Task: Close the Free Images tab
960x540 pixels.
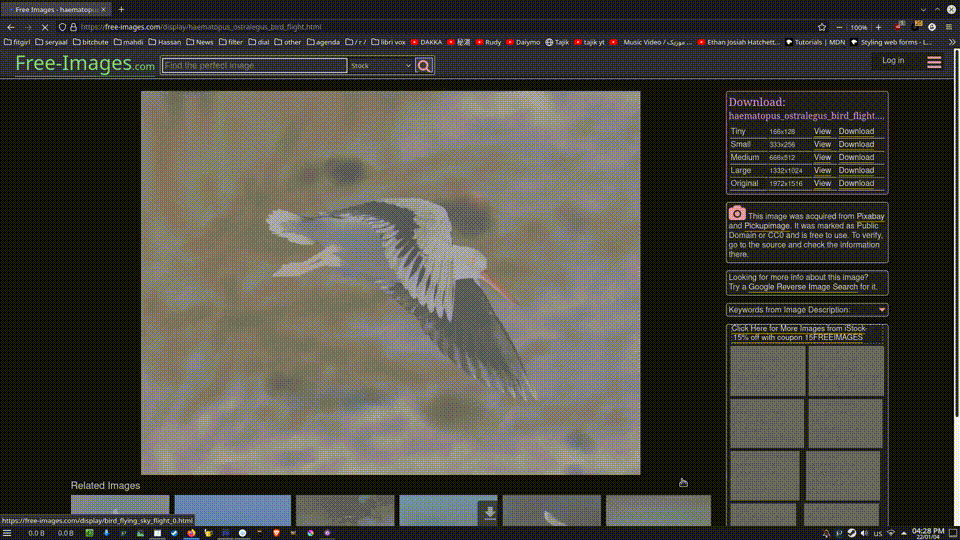Action: click(x=103, y=9)
